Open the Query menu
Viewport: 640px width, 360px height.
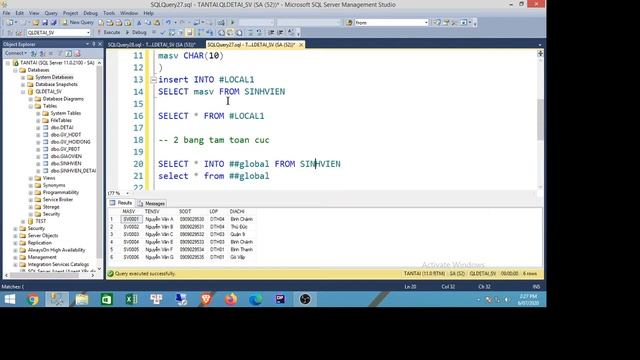(51, 13)
